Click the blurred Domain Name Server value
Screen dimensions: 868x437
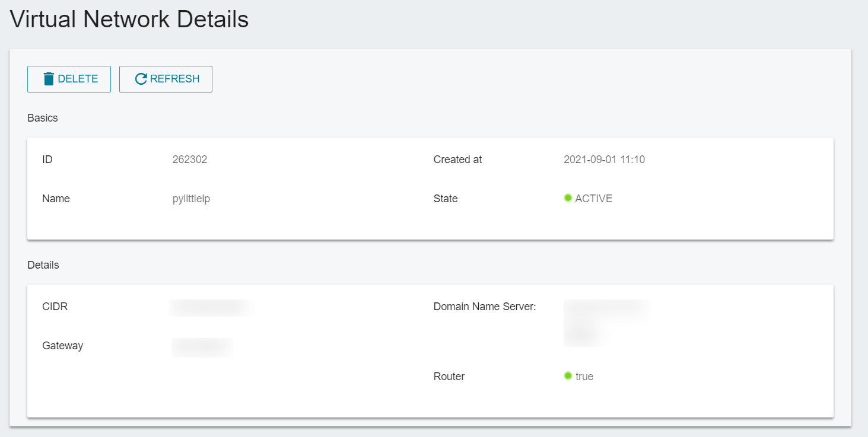(x=605, y=323)
